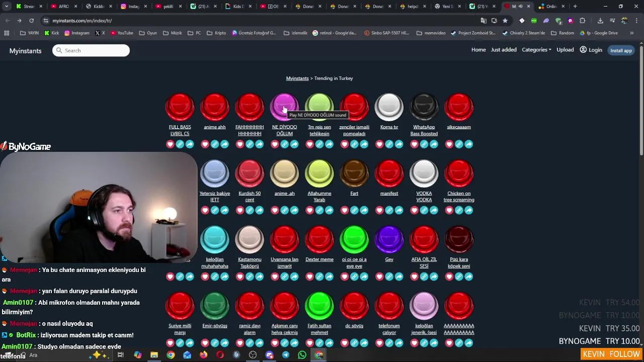This screenshot has width=644, height=362.
Task: Play the black WhatsApp Bass Boosted button
Action: pos(424,107)
